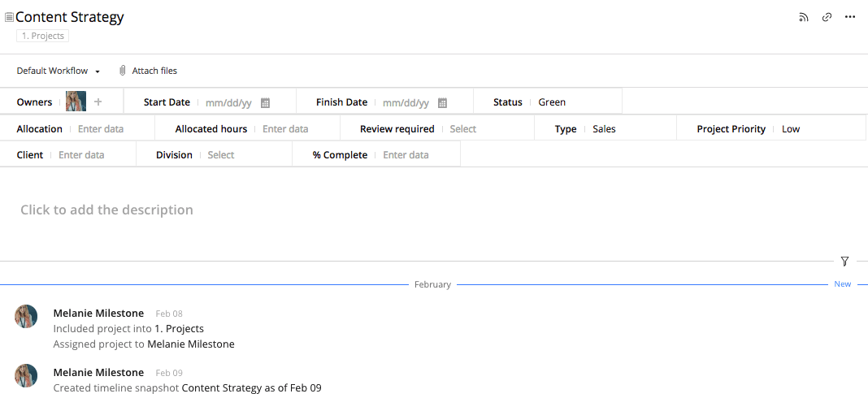Change Project Priority from Low

click(791, 129)
